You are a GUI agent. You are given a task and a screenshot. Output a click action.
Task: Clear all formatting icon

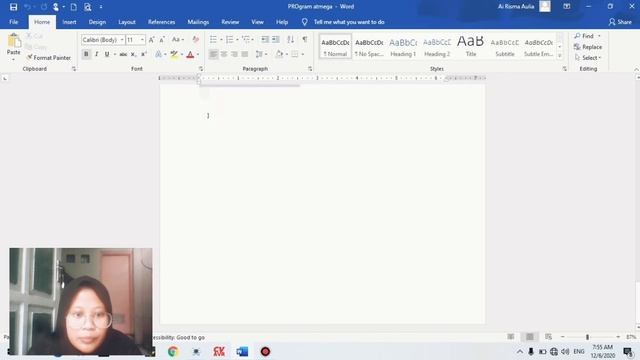[x=196, y=40]
